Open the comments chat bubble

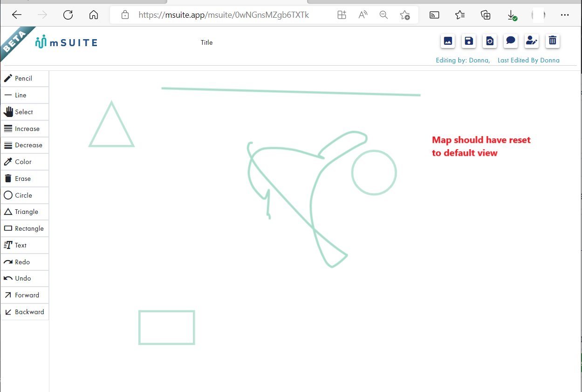510,41
